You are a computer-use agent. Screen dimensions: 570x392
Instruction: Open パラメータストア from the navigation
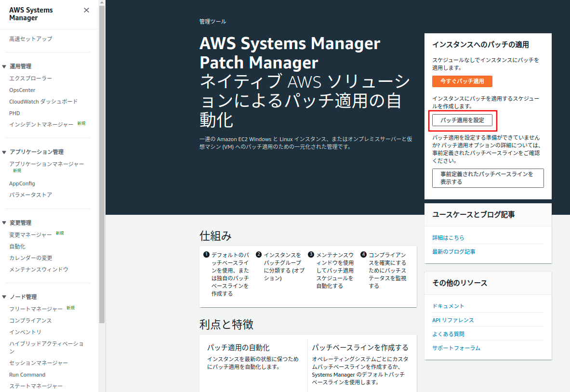point(30,195)
